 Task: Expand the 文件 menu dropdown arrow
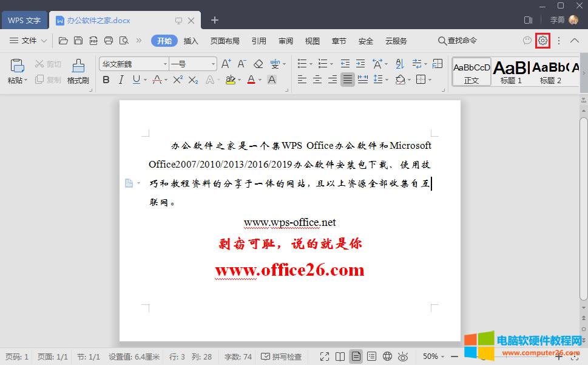coord(44,41)
